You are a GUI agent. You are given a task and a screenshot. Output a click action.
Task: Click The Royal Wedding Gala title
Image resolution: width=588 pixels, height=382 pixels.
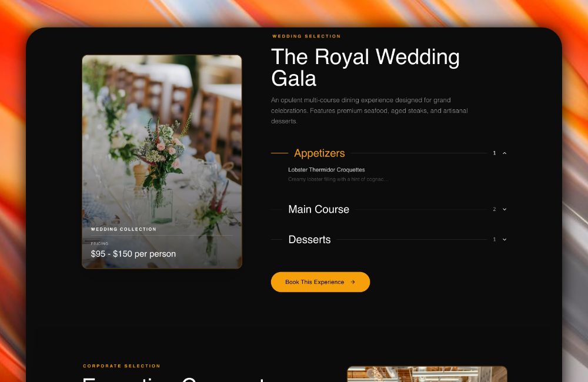365,68
